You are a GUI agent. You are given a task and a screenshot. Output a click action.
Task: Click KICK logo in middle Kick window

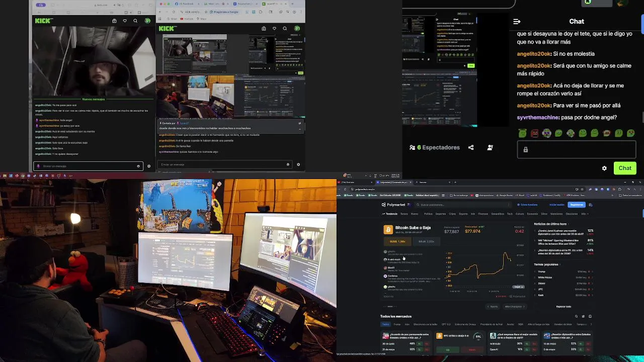(168, 28)
